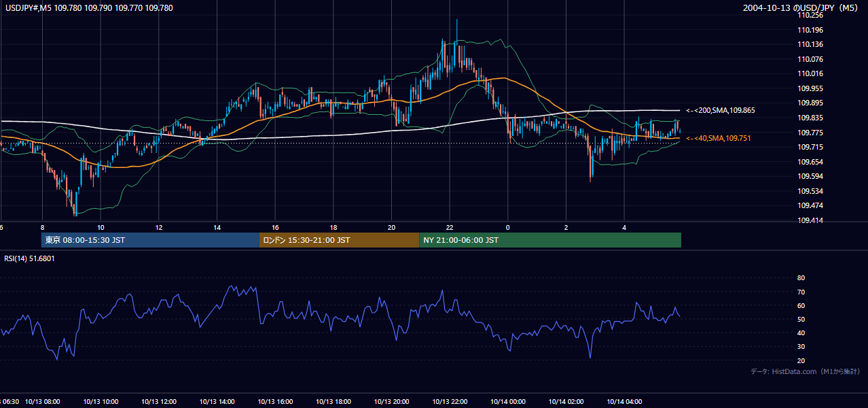Click the 109.474 price axis label
This screenshot has width=868, height=408.
[x=811, y=206]
